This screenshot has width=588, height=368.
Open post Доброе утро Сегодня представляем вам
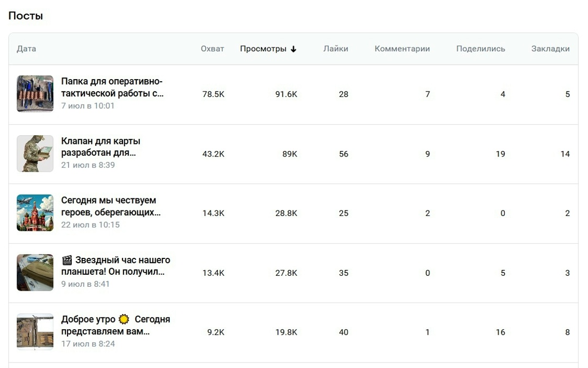tap(115, 325)
